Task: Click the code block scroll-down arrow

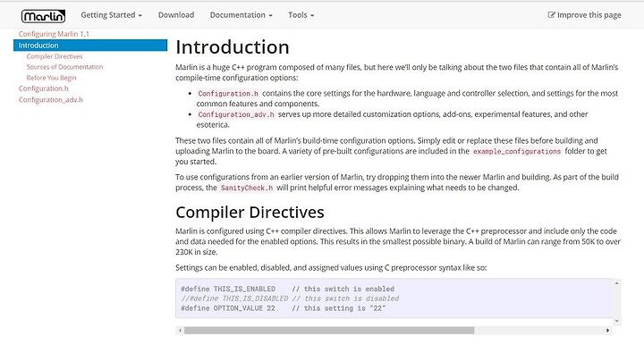Action: coord(616,321)
